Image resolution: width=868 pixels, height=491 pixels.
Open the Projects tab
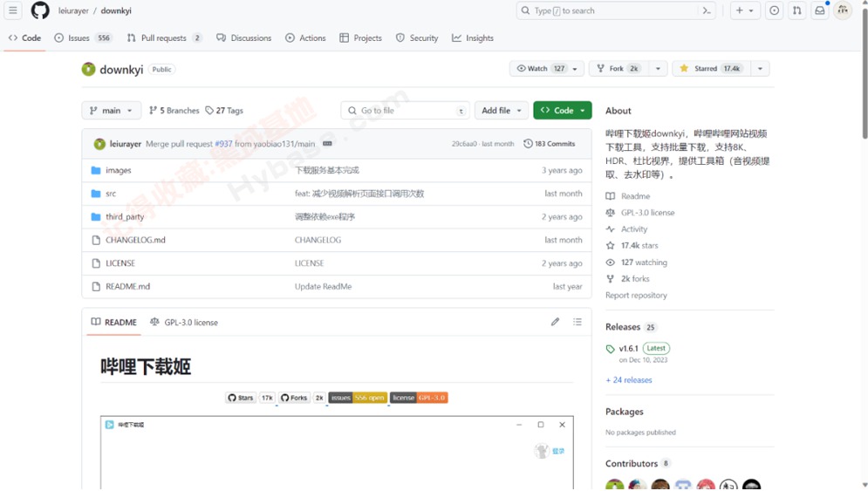[x=360, y=38]
